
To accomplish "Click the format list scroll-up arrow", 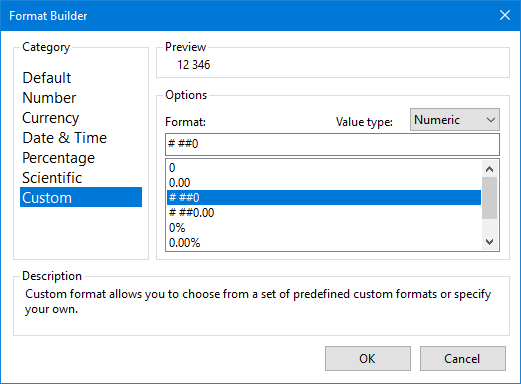I will [x=489, y=169].
